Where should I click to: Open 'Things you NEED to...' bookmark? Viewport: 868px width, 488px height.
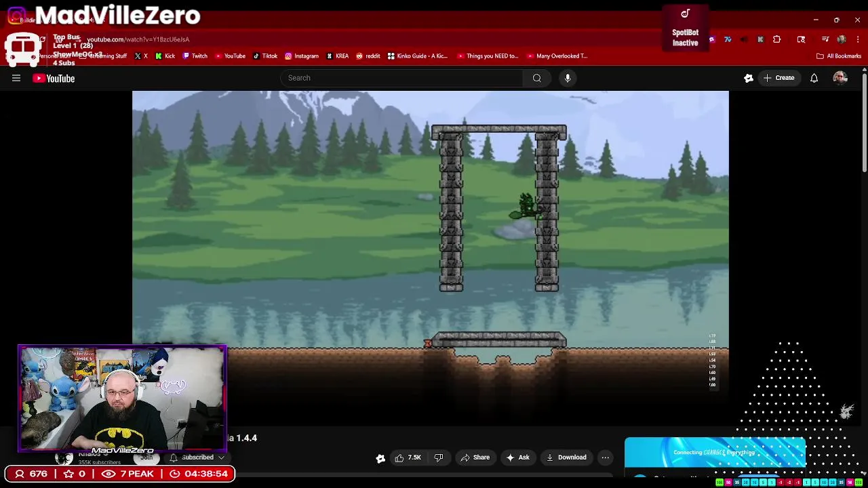tap(488, 56)
